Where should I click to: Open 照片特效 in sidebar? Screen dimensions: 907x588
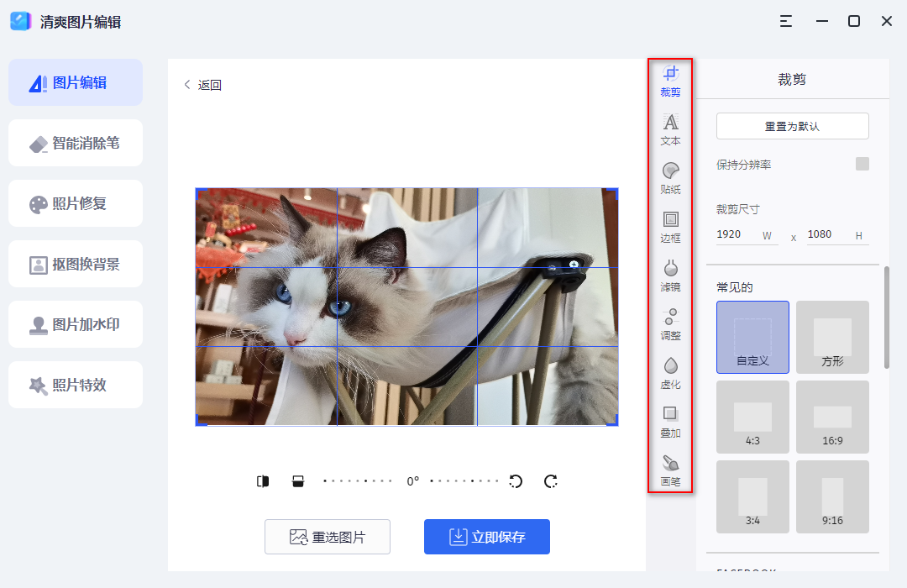point(76,385)
